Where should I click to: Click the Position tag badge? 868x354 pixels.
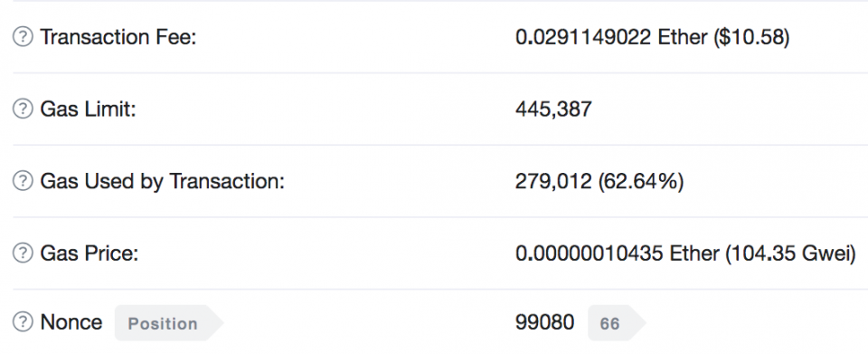pyautogui.click(x=168, y=323)
